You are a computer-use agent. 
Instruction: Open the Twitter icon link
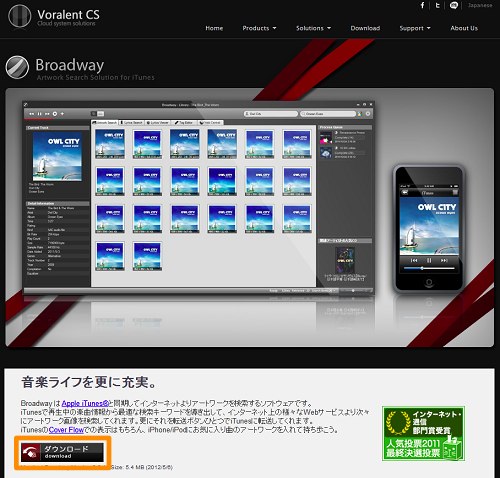tap(437, 5)
